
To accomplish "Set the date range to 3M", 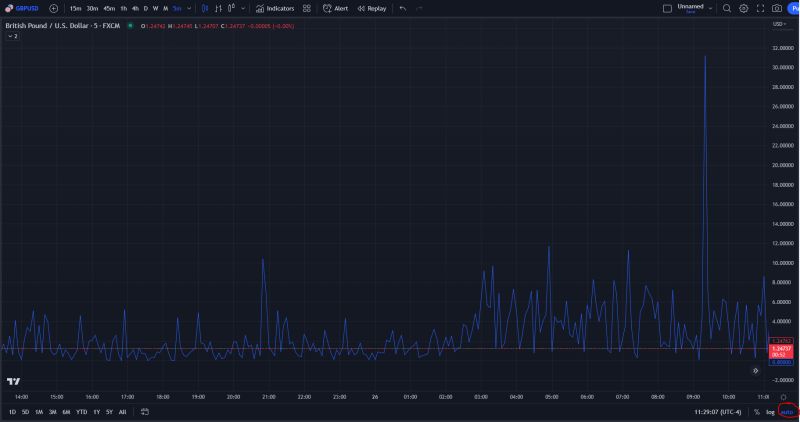I will (x=53, y=412).
